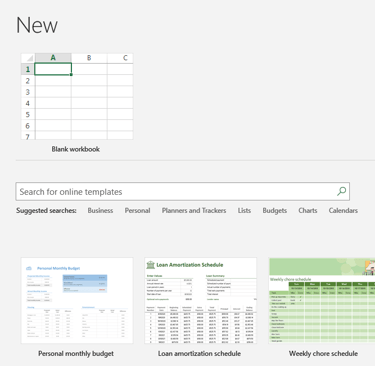Image resolution: width=375 pixels, height=366 pixels.
Task: Open Loan amortization schedule template thumbnail
Action: (x=201, y=300)
